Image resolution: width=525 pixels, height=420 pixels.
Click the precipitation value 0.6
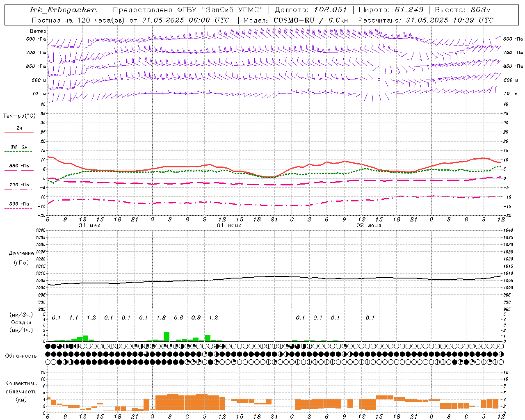tap(178, 317)
